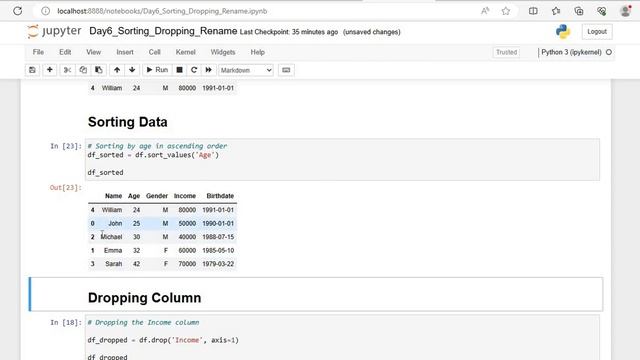The width and height of the screenshot is (640, 360).
Task: Cut selected cells scissors icon
Action: [67, 70]
